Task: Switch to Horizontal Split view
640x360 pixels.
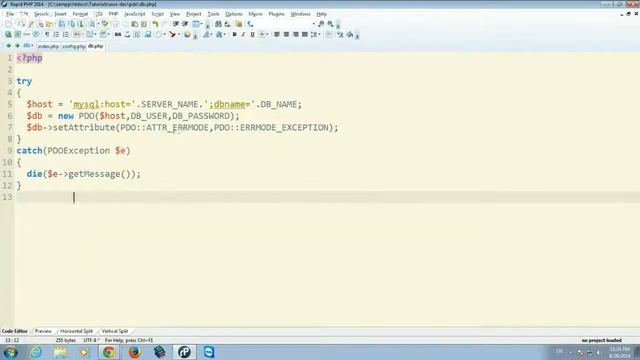Action: (x=76, y=331)
